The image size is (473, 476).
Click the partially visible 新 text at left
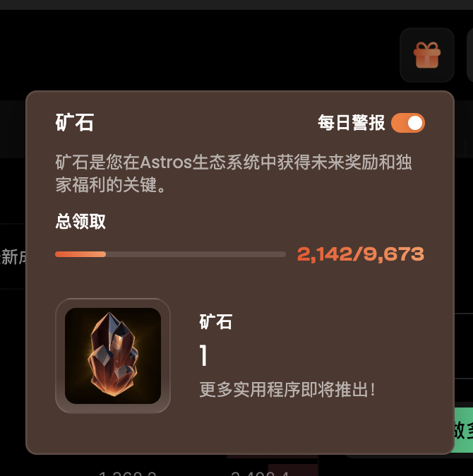tap(10, 257)
